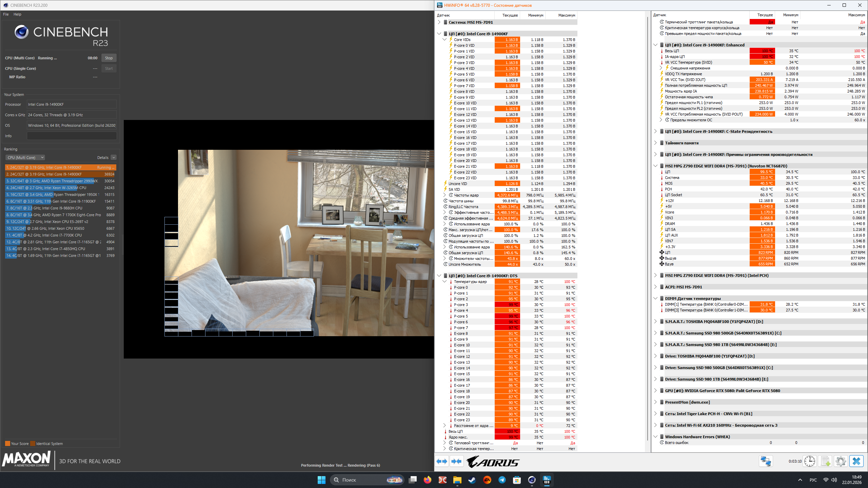This screenshot has width=868, height=488.
Task: Click the HWiNFO expand columns arrows icon
Action: [442, 461]
